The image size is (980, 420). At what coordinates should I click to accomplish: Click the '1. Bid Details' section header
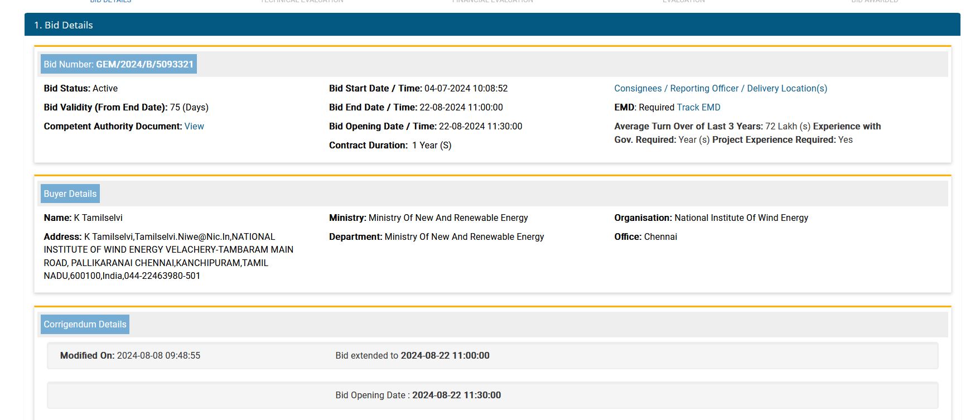point(64,25)
